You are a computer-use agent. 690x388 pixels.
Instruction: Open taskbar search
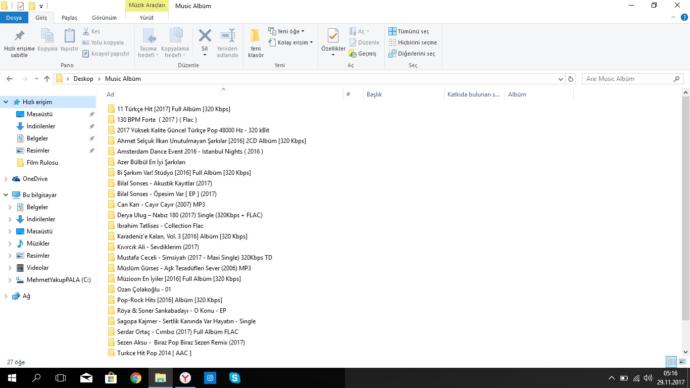point(37,378)
